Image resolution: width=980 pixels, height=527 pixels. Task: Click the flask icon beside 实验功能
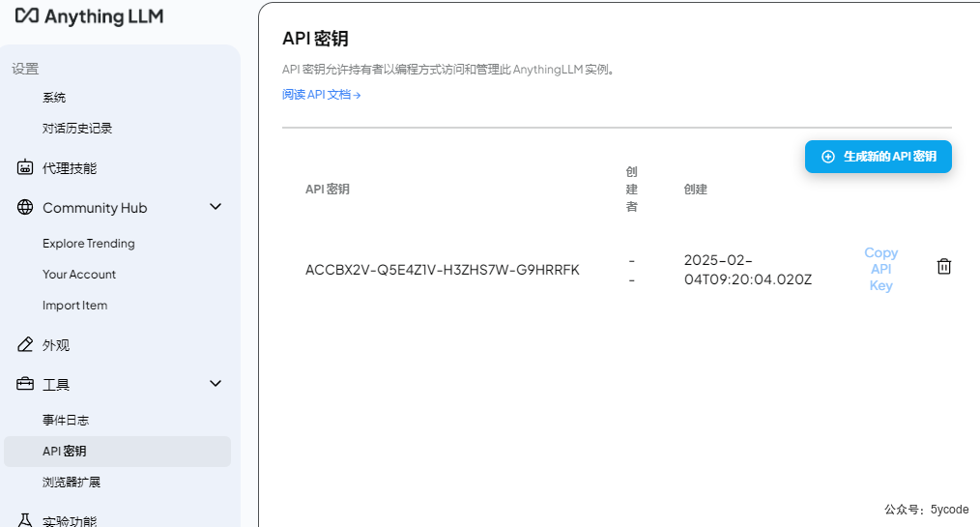(25, 520)
